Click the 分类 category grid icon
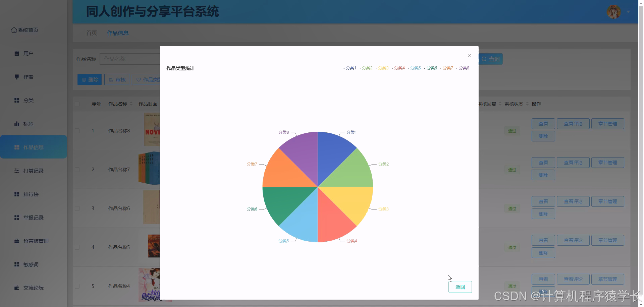Image resolution: width=644 pixels, height=307 pixels. point(17,100)
